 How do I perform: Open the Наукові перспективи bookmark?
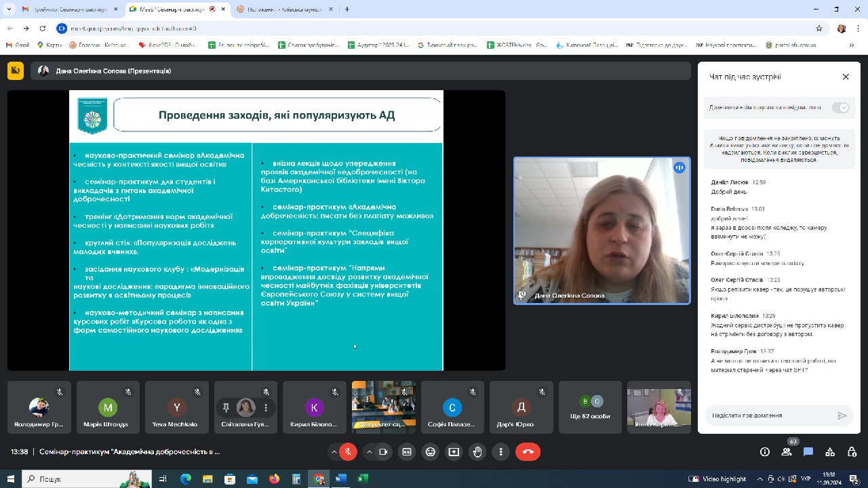[726, 45]
